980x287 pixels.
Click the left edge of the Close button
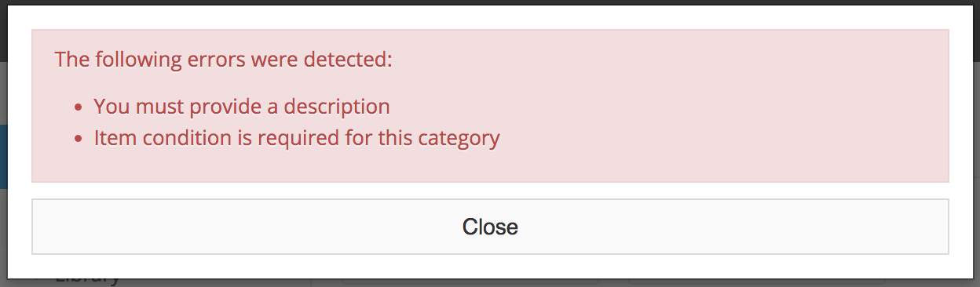(x=38, y=227)
